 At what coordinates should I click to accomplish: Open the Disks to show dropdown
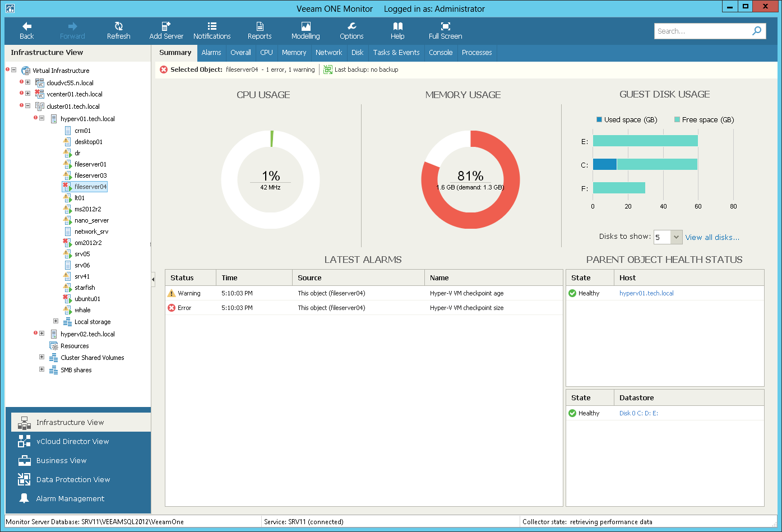point(676,237)
